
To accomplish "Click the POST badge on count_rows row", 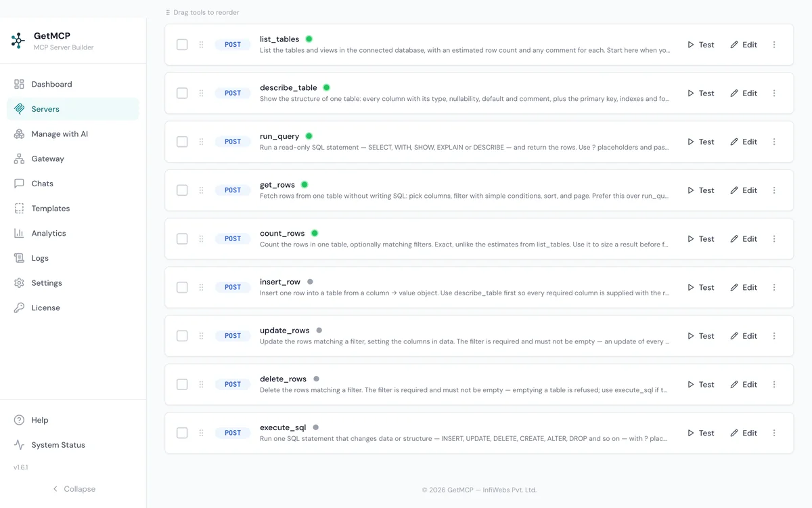I will click(x=233, y=238).
